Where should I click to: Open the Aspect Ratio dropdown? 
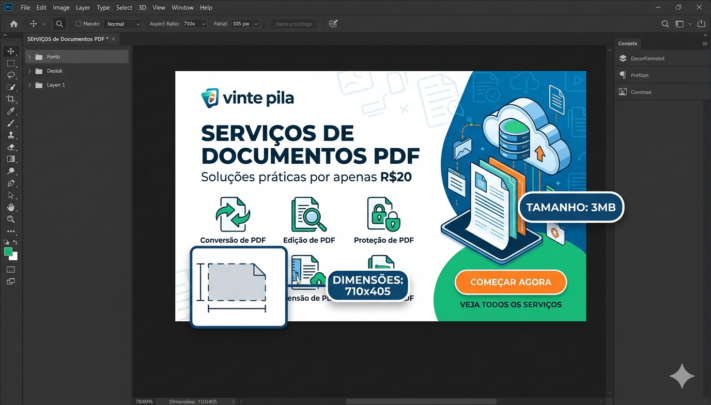click(x=194, y=23)
